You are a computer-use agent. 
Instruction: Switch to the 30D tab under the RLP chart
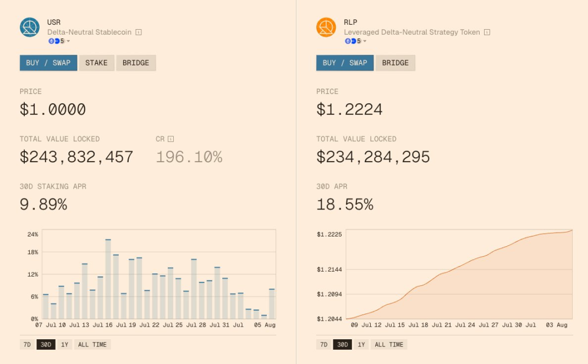coord(342,344)
